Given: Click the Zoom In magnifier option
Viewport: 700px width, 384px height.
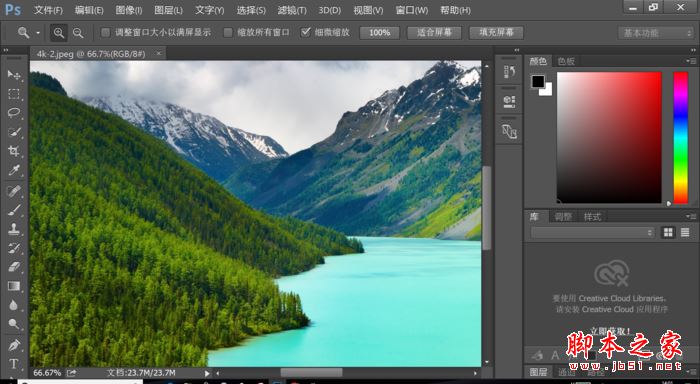Looking at the screenshot, I should [x=59, y=33].
